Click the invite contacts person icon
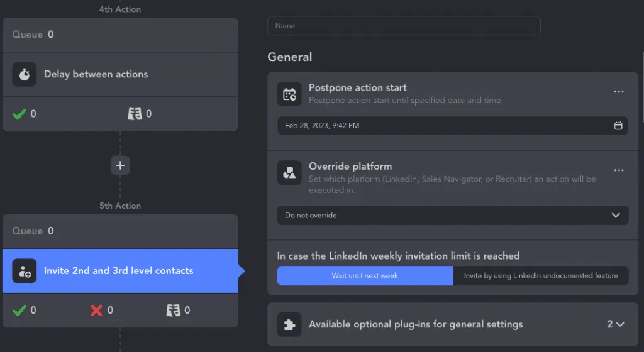The height and width of the screenshot is (352, 644). (x=25, y=271)
